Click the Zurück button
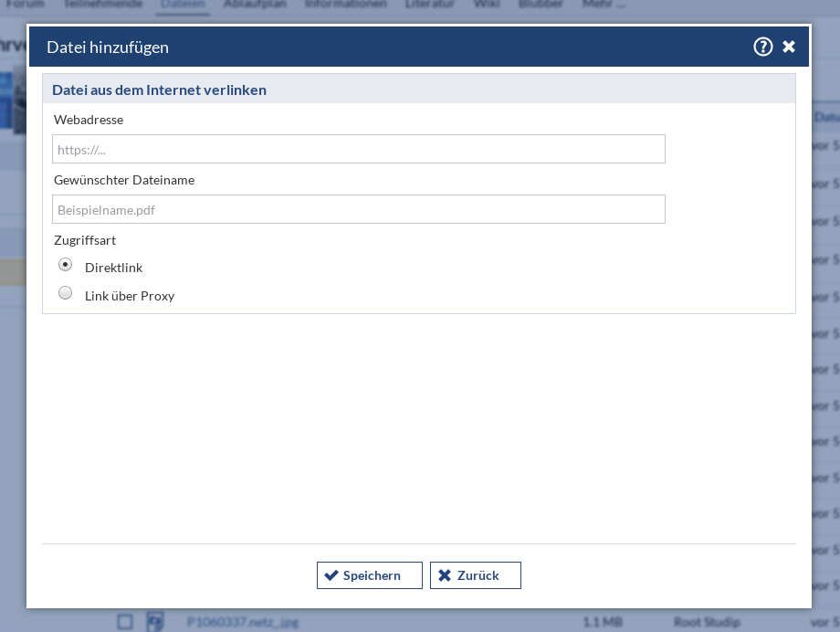 [x=475, y=575]
